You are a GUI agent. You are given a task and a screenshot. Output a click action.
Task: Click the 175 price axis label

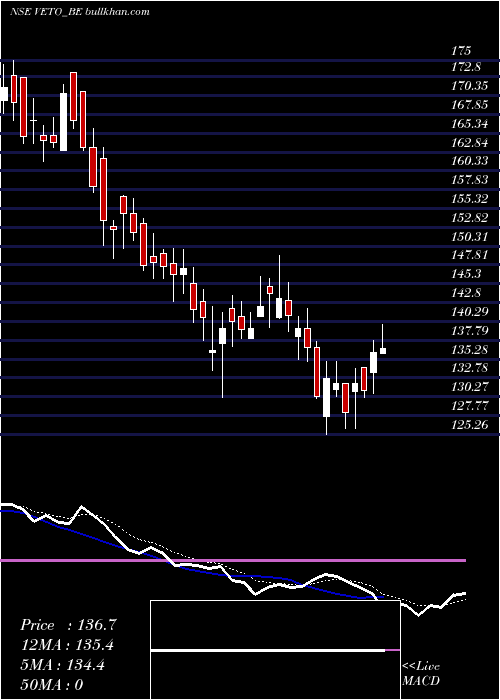pyautogui.click(x=461, y=50)
